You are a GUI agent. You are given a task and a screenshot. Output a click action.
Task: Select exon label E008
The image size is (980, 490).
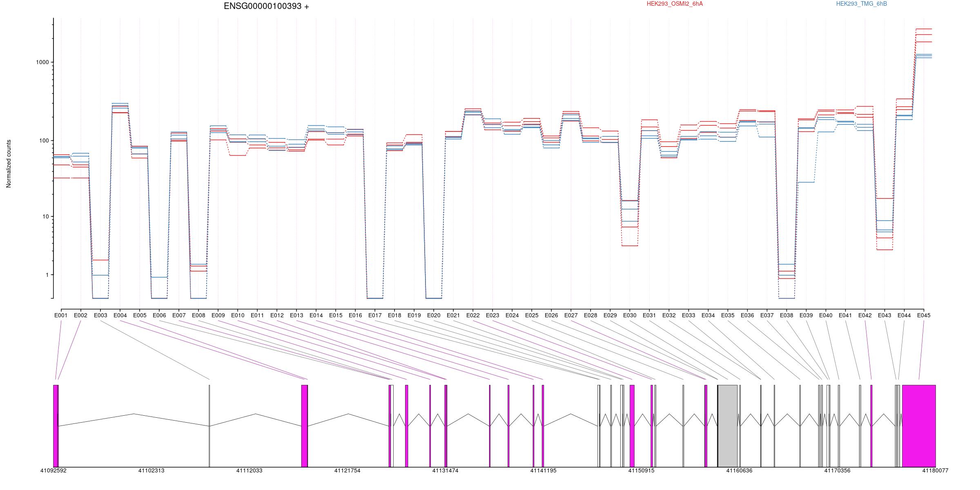[x=198, y=315]
